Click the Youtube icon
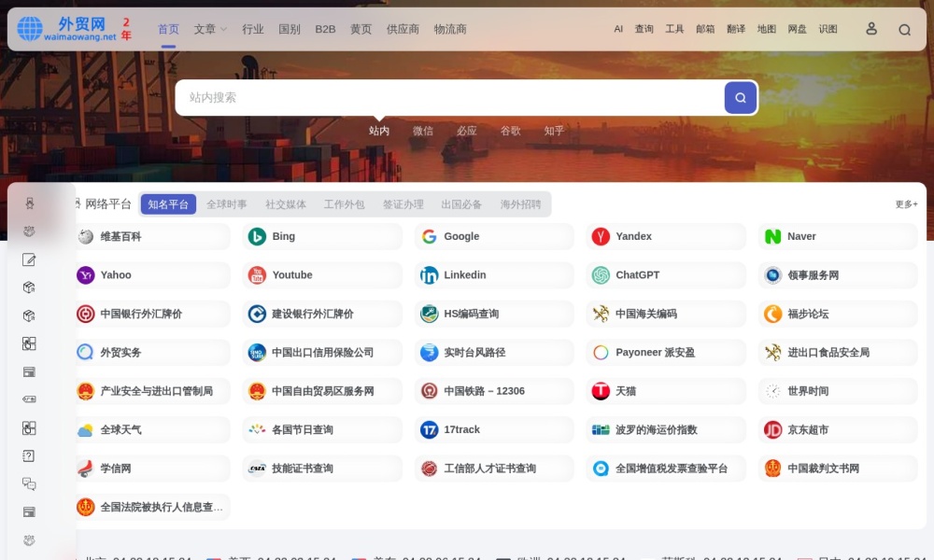The width and height of the screenshot is (934, 560). (257, 274)
